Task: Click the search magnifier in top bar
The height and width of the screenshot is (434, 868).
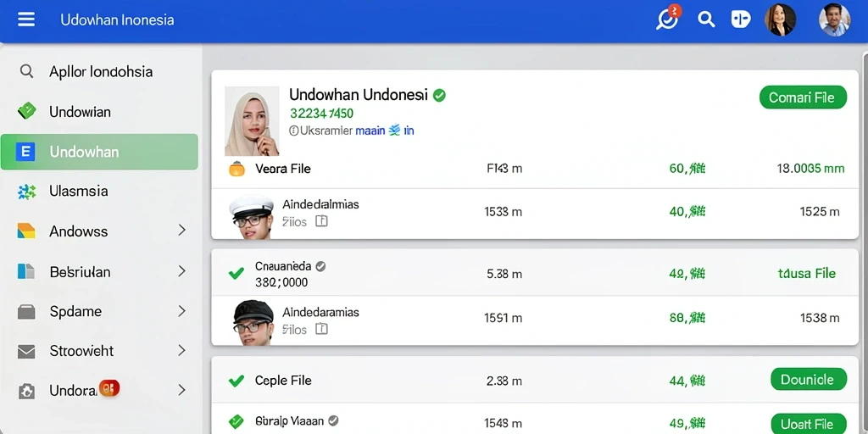Action: coord(706,20)
